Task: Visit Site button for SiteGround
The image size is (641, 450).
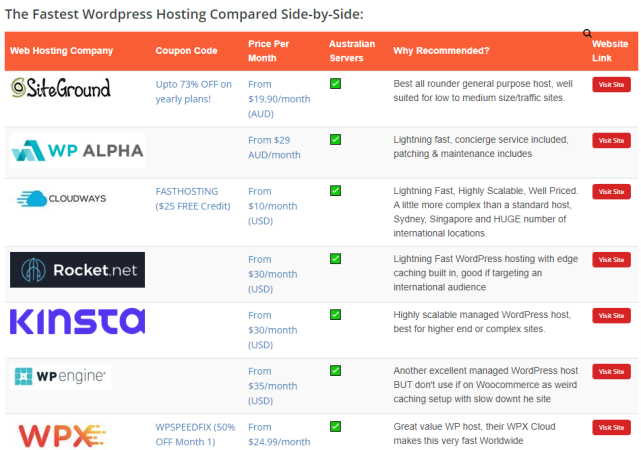Action: (x=611, y=85)
